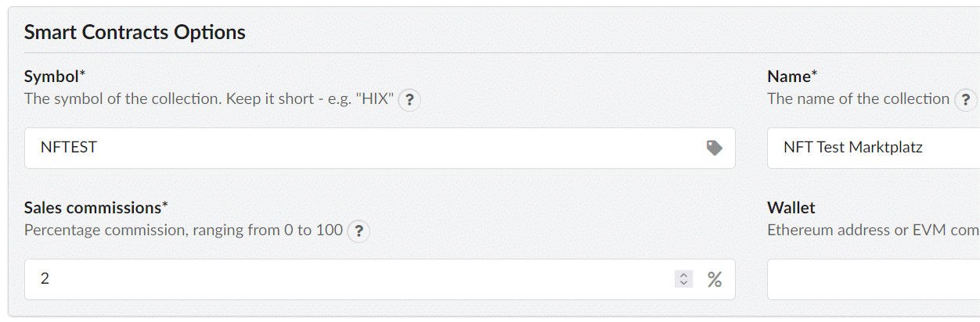The image size is (980, 322).
Task: Open the help tooltip beside Symbol description
Action: pos(409,100)
